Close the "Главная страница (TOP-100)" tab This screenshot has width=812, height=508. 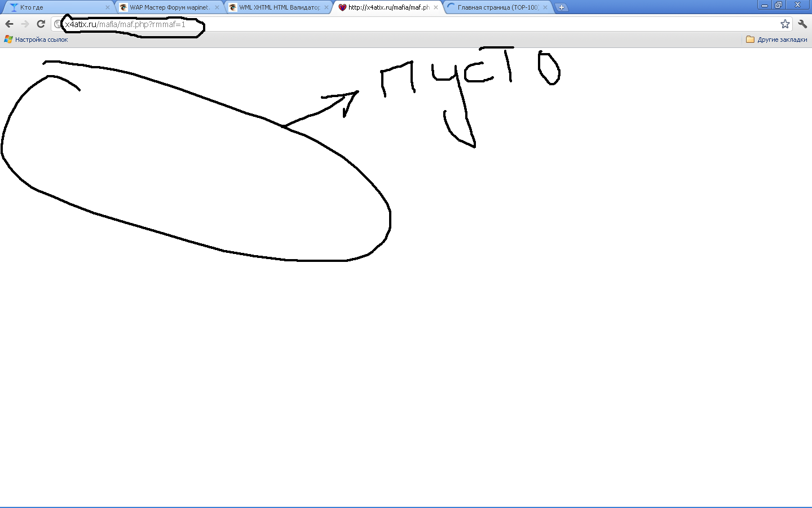click(x=545, y=7)
